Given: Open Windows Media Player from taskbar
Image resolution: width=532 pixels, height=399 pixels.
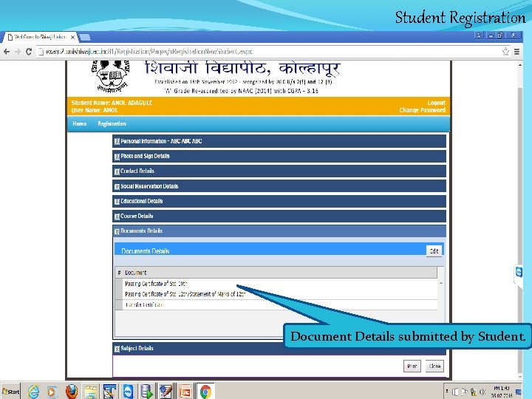Looking at the screenshot, I should pos(52,392).
